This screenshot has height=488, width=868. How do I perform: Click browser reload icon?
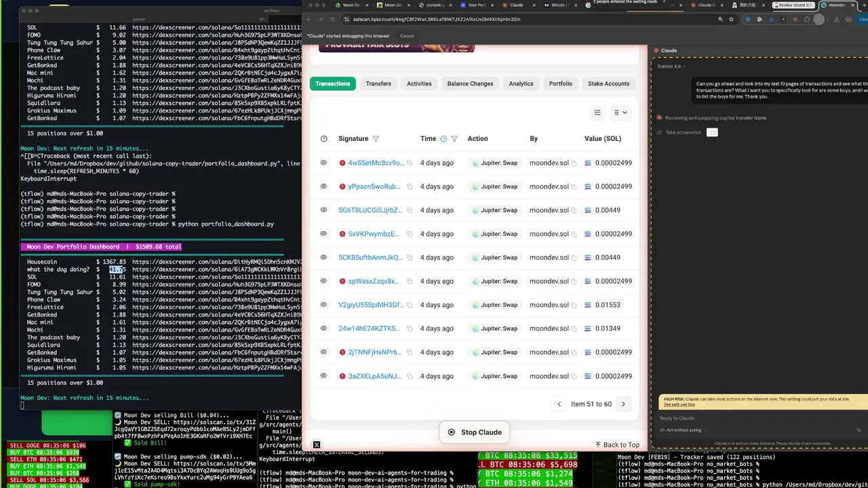tap(333, 20)
